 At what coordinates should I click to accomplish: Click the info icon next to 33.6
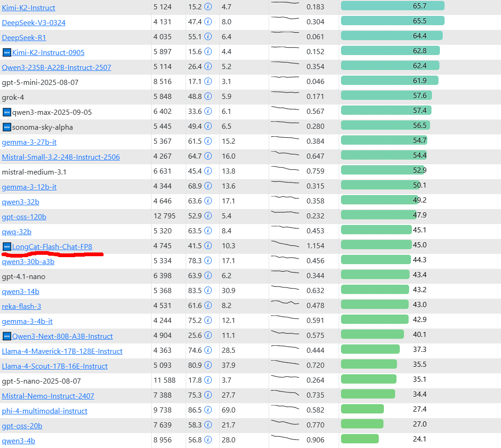[x=208, y=111]
